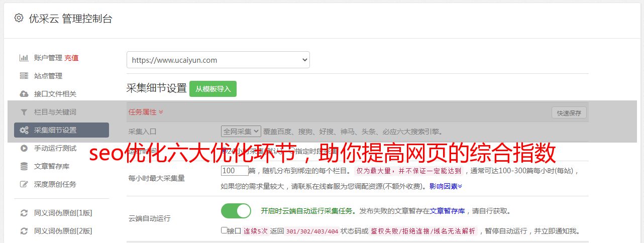This screenshot has height=243, width=644.
Task: Click the cloud upload icon for 接口文件相关
Action: click(24, 94)
